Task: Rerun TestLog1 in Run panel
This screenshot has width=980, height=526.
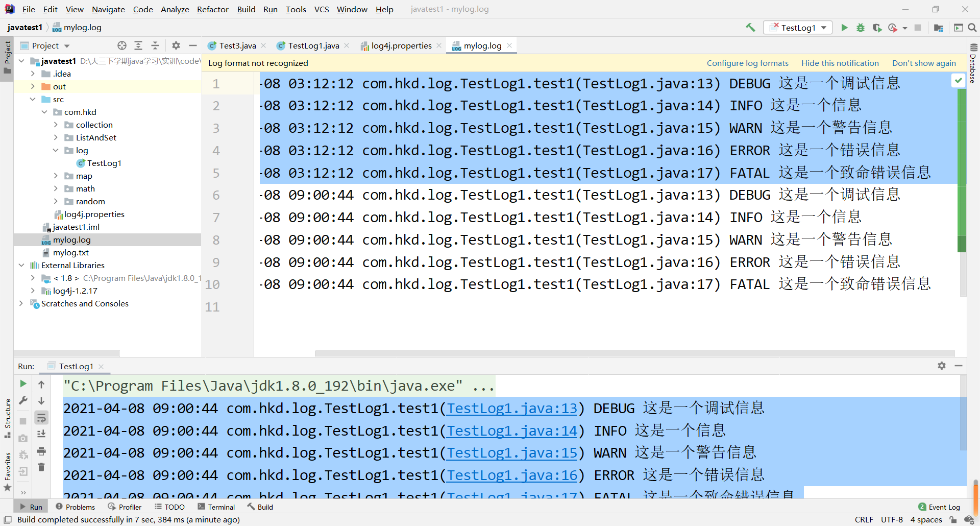Action: [23, 384]
